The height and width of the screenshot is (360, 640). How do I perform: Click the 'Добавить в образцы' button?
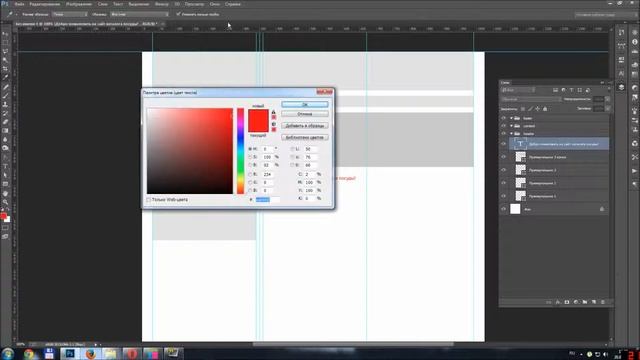[x=304, y=126]
